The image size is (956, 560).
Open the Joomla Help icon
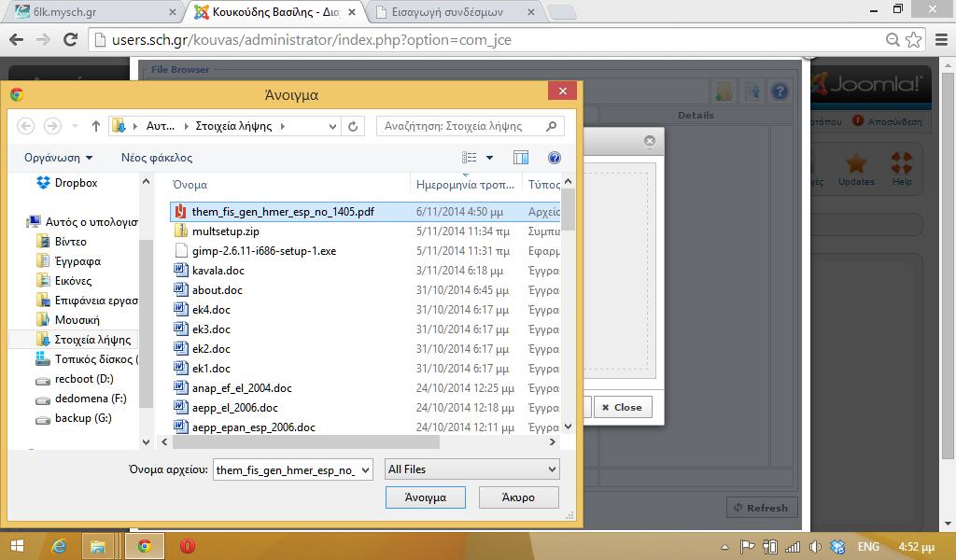(x=902, y=170)
